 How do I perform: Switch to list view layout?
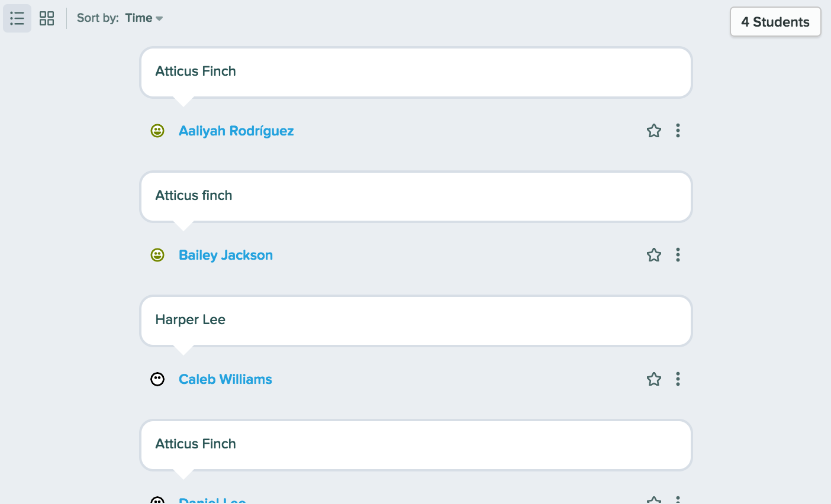coord(17,18)
